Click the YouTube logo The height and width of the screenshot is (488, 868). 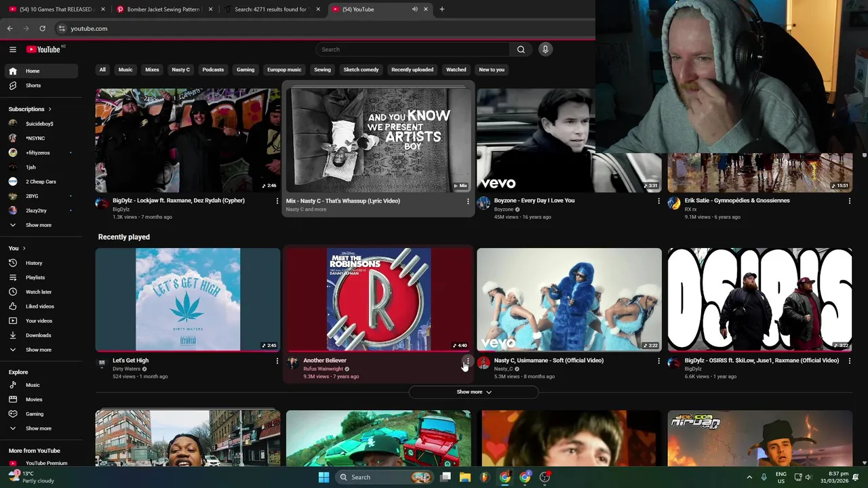[44, 49]
